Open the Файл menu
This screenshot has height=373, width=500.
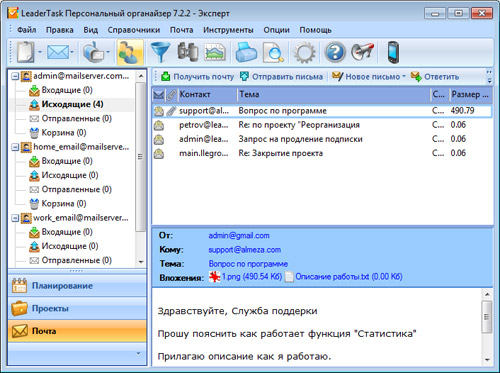[27, 30]
